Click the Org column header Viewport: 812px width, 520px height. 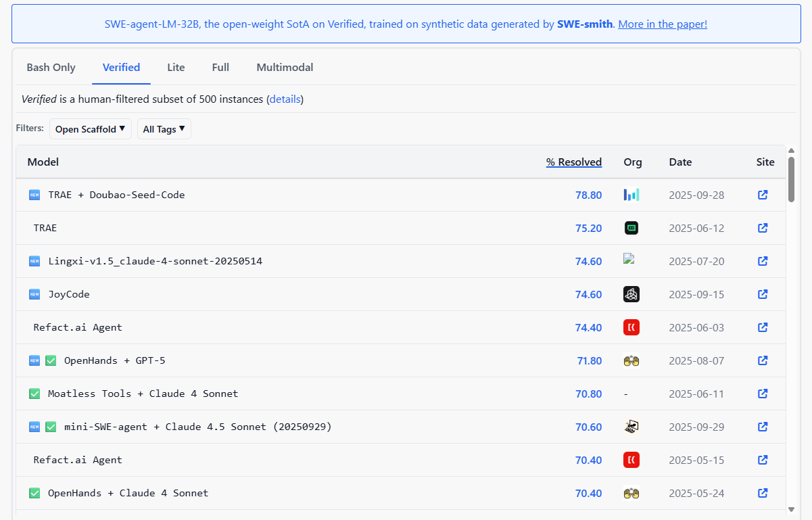coord(633,162)
